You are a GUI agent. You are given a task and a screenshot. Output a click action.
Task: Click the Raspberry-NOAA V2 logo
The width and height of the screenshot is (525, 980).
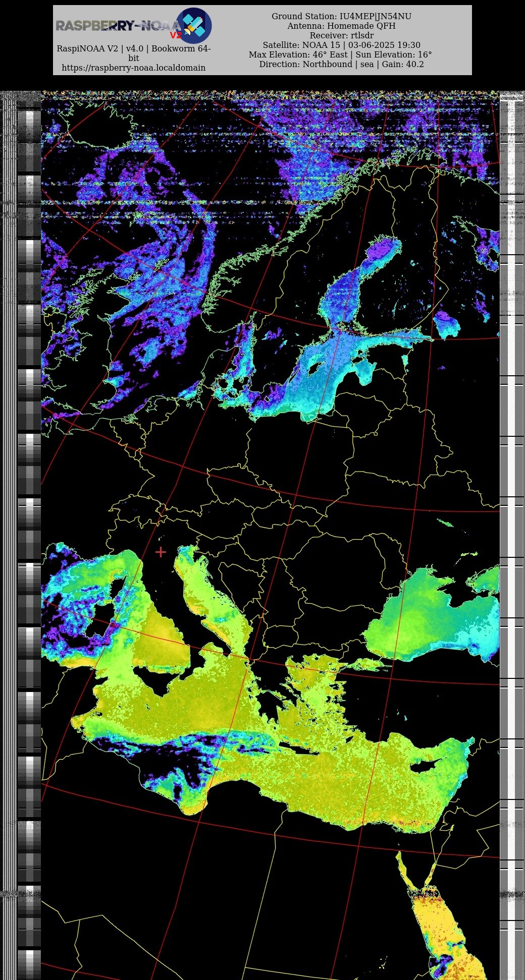pyautogui.click(x=133, y=26)
